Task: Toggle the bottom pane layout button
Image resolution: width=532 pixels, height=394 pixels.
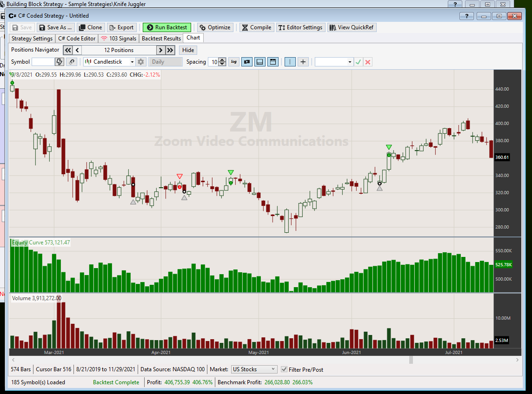Action: pyautogui.click(x=259, y=62)
